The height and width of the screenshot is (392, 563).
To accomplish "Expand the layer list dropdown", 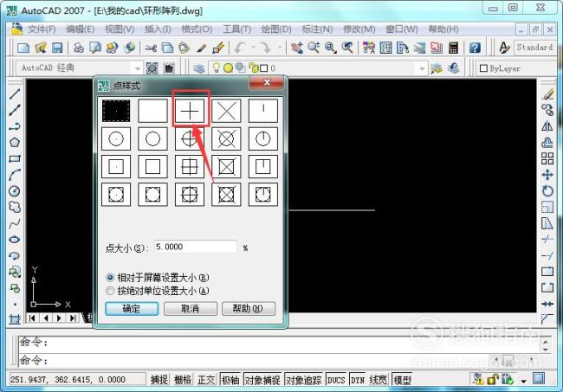I will pyautogui.click(x=422, y=68).
